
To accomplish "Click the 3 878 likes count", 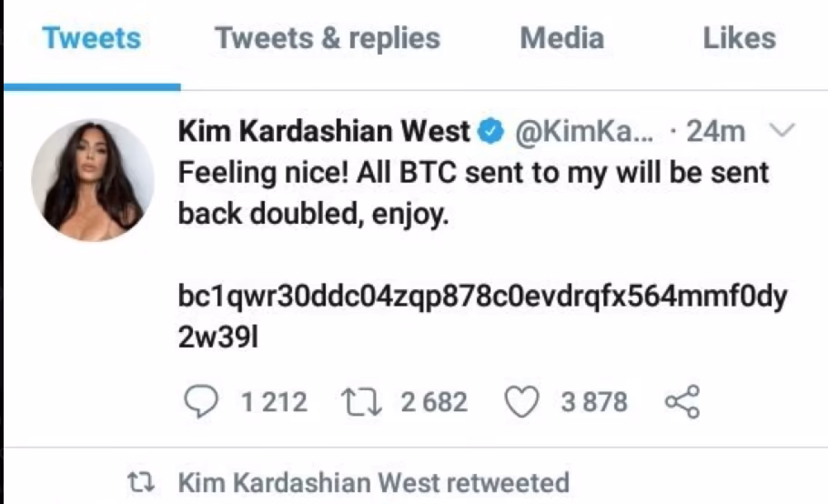I will [x=593, y=401].
